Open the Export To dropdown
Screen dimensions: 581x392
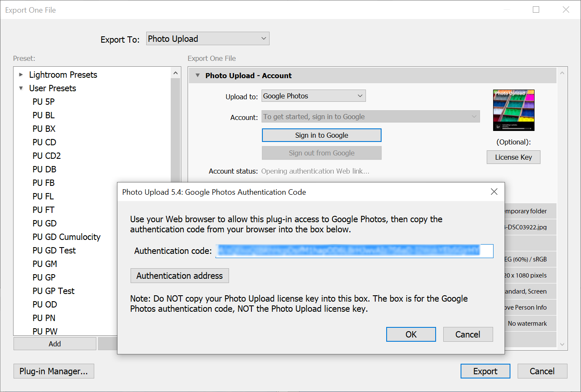(207, 39)
